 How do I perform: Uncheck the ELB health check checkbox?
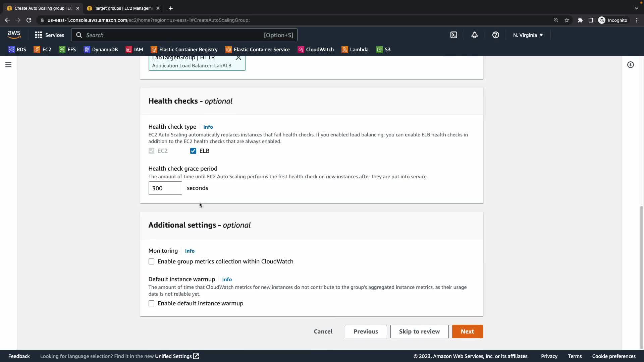tap(193, 151)
